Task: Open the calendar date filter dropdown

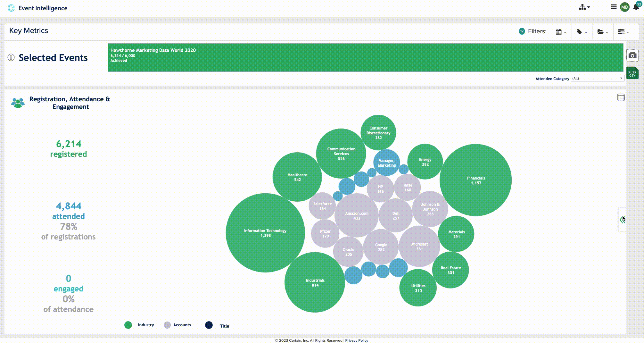Action: pyautogui.click(x=561, y=32)
